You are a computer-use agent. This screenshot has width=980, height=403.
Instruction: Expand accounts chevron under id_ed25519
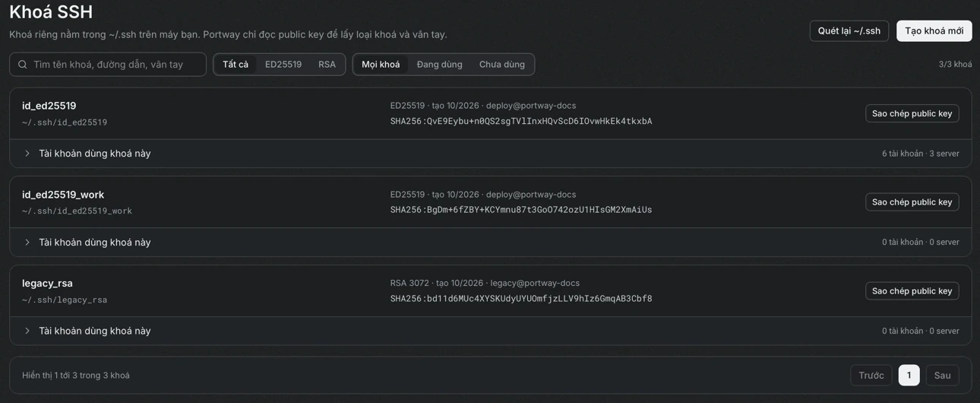27,154
